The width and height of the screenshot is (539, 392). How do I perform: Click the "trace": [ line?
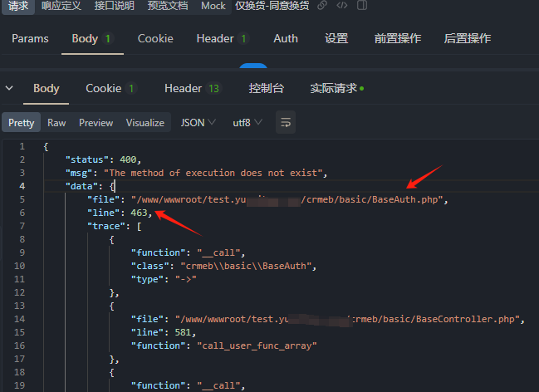[115, 226]
